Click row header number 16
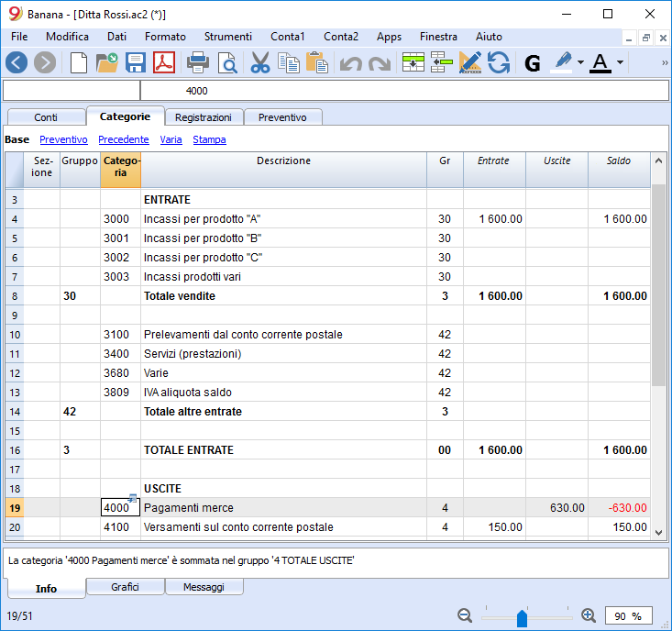The width and height of the screenshot is (672, 631). click(15, 450)
